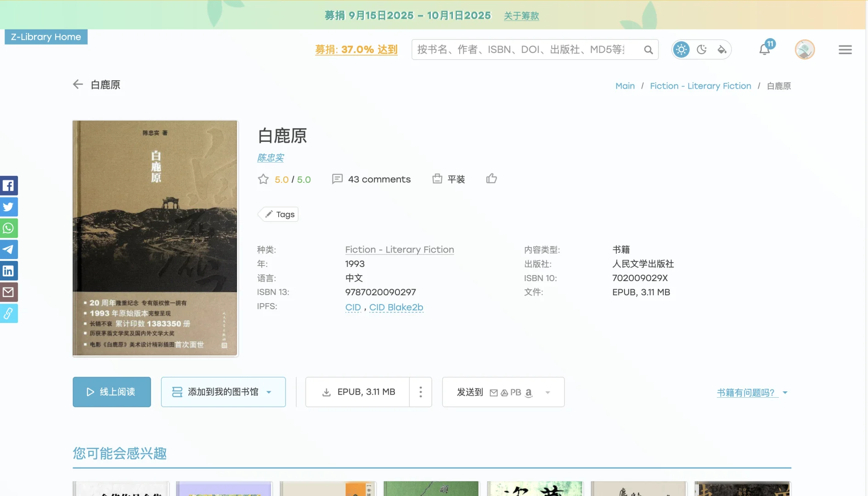Click file info EPUB, 3.11 MB text

click(x=641, y=292)
